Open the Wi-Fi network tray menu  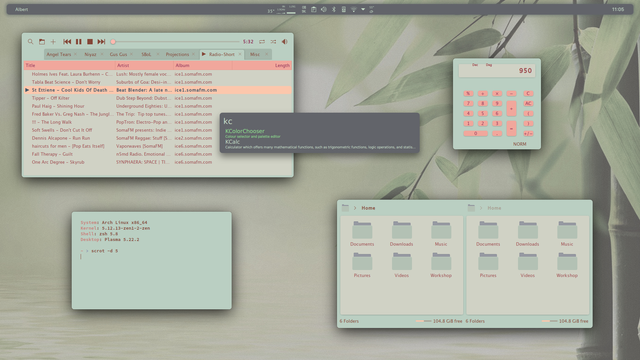353,9
